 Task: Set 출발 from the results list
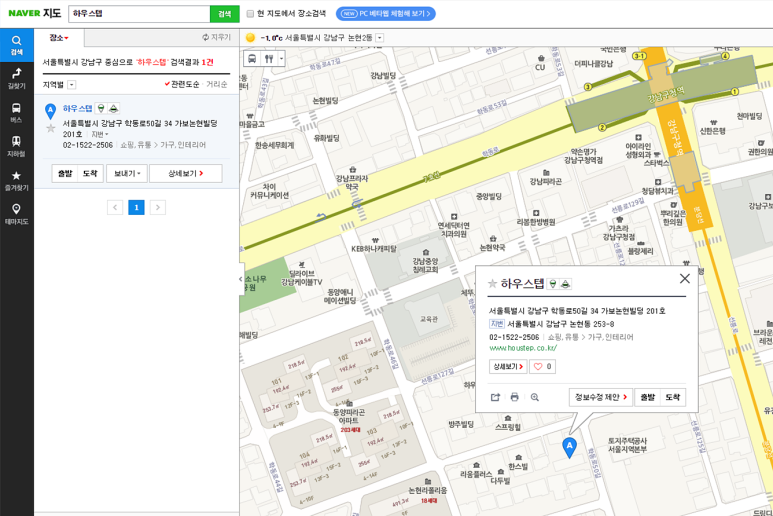(x=65, y=173)
